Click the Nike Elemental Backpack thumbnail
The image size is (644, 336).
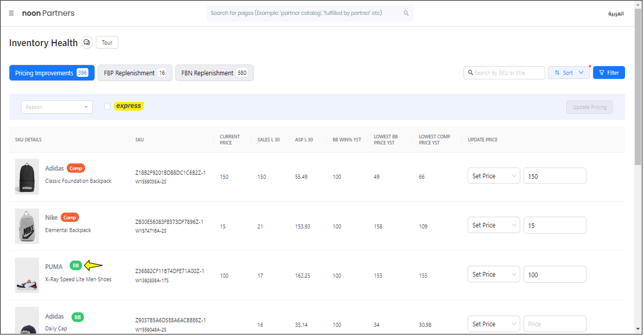[27, 226]
